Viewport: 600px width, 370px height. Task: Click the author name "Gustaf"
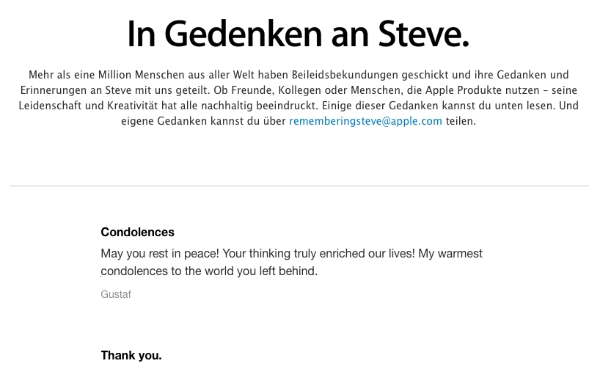[116, 294]
